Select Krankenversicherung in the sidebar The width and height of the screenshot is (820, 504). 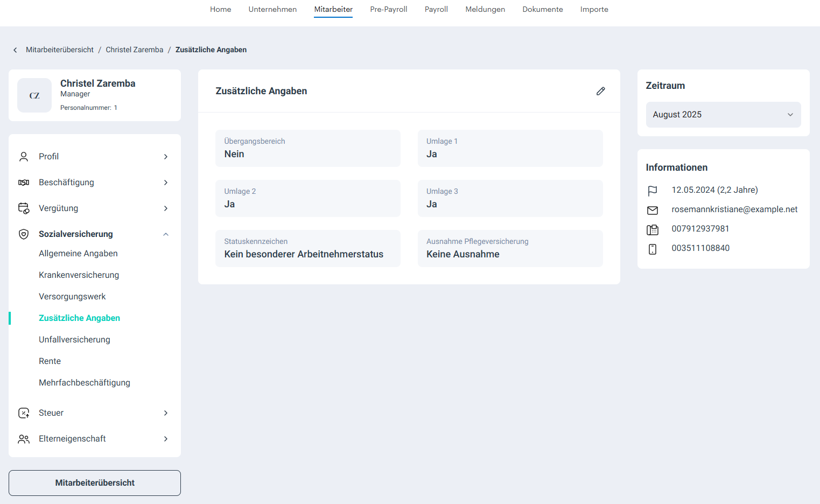[x=79, y=275]
